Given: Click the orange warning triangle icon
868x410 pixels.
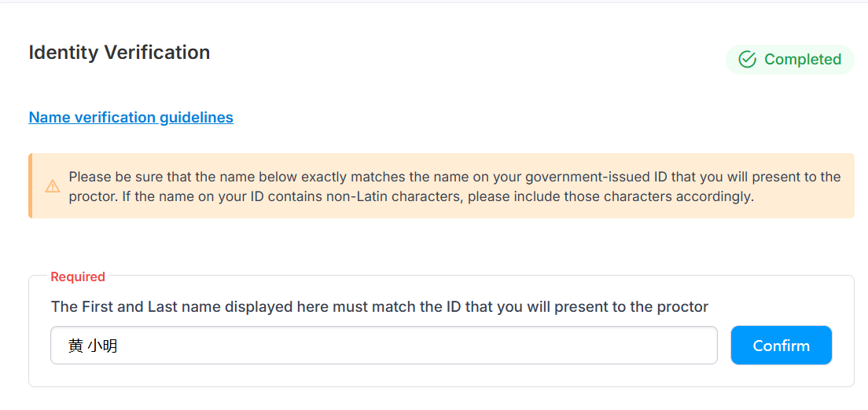Looking at the screenshot, I should pos(53,186).
